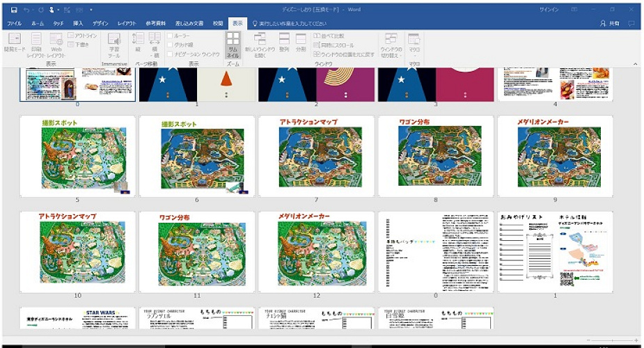Collapse the ribbon with the chevron arrow
This screenshot has height=348, width=644.
pos(635,64)
